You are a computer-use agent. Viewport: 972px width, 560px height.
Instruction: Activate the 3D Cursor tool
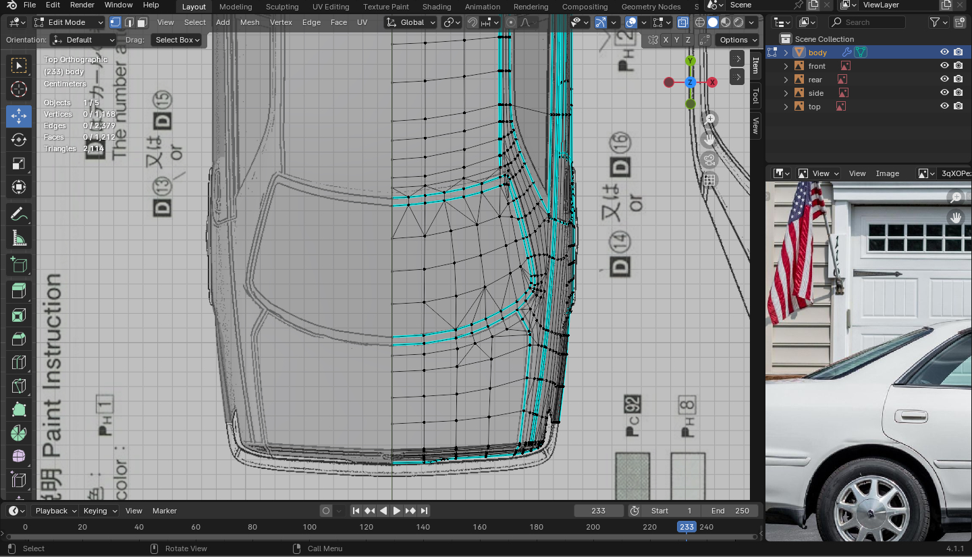19,89
